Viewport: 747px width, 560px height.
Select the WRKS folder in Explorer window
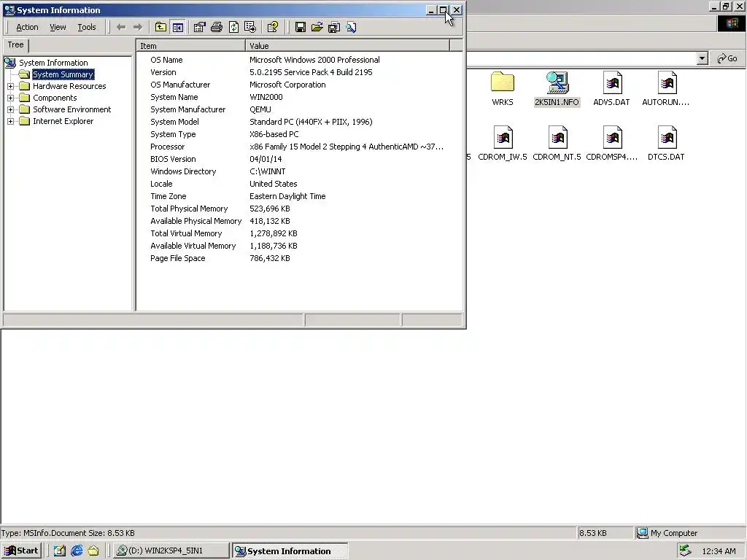click(502, 89)
